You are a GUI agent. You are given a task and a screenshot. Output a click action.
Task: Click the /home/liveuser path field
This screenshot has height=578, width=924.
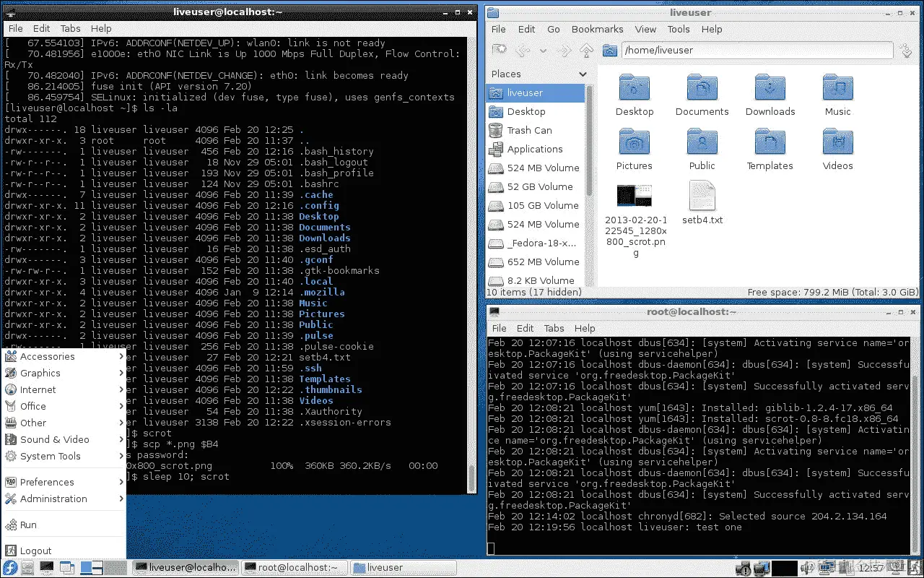pyautogui.click(x=757, y=50)
